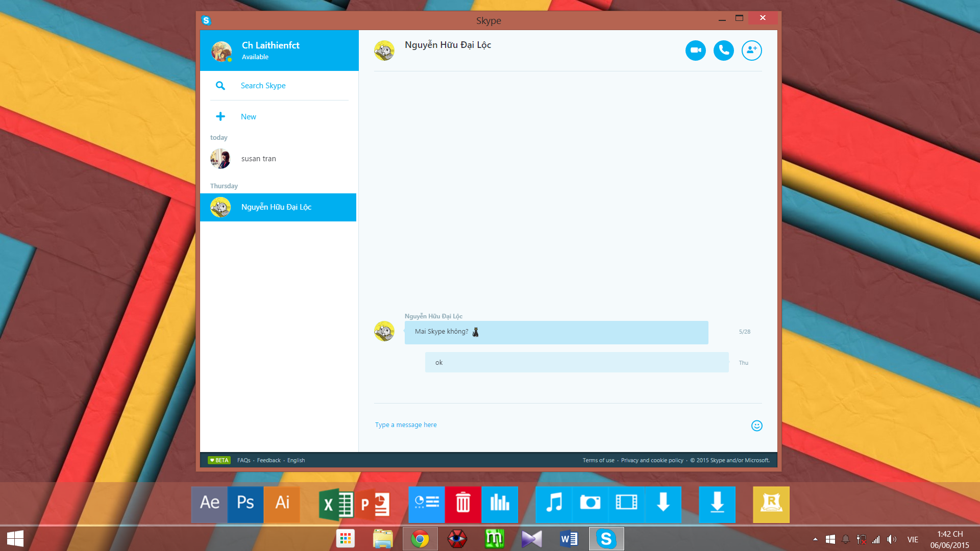Click the Search Skype magnifier icon
980x551 pixels.
point(220,86)
